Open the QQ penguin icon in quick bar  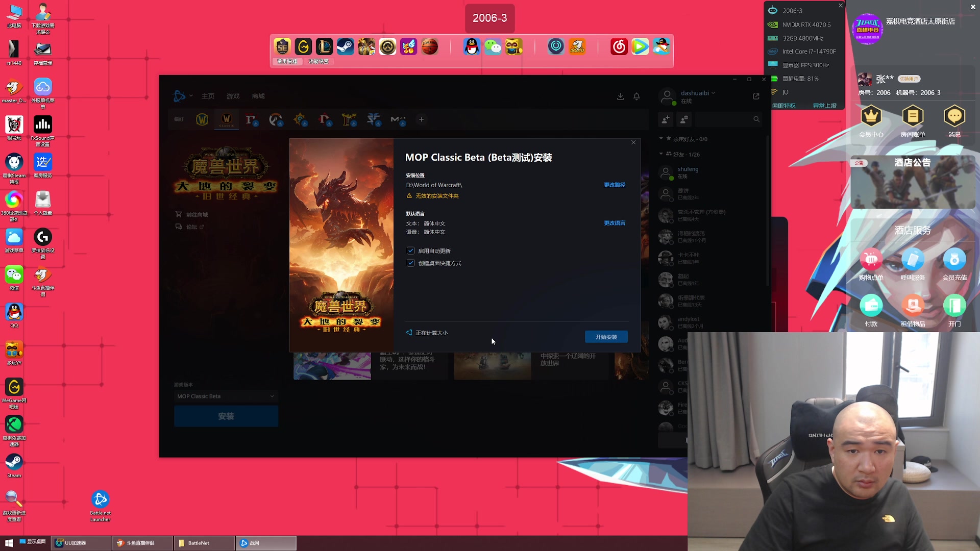[x=472, y=47]
